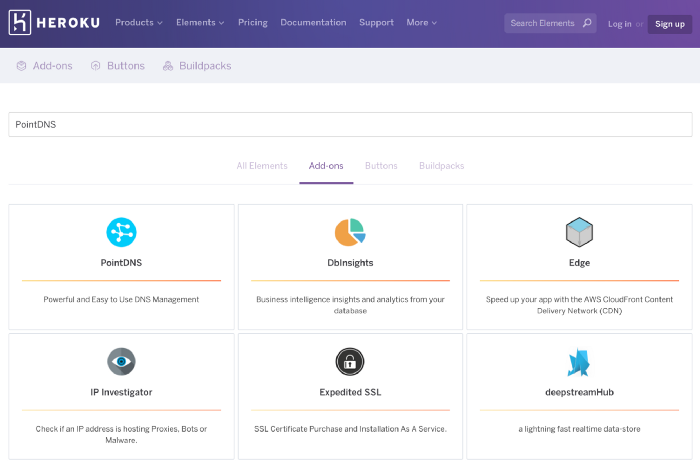700x470 pixels.
Task: Click the Log in link
Action: tap(620, 24)
